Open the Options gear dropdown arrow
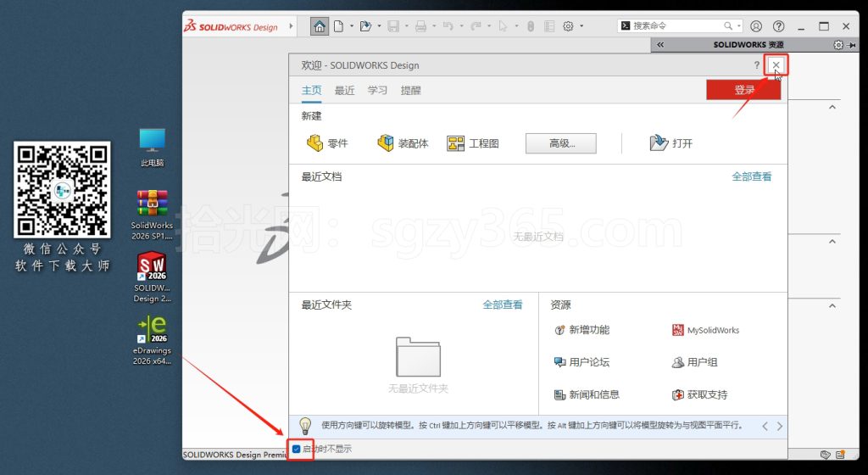The image size is (868, 475). coord(581,26)
